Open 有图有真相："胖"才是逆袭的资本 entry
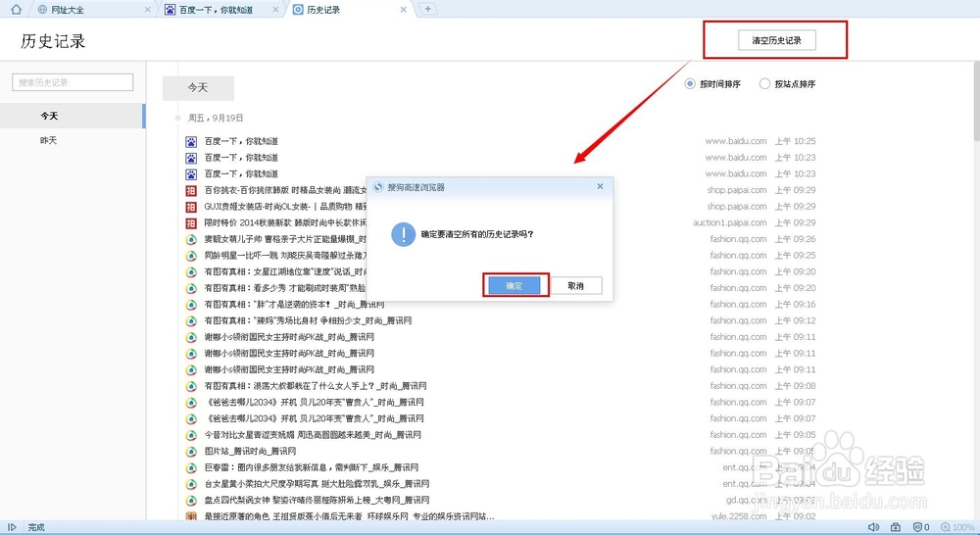 294,305
